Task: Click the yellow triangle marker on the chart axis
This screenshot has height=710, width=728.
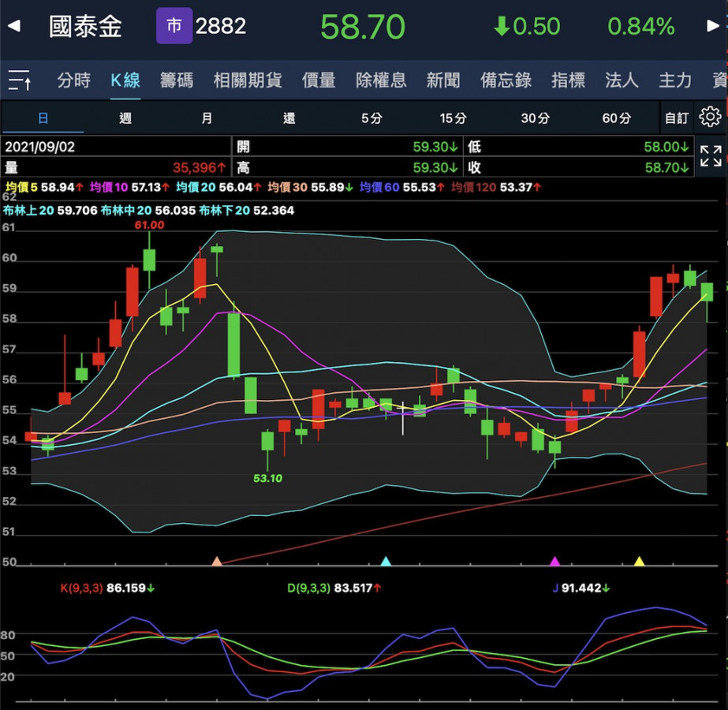Action: point(640,561)
